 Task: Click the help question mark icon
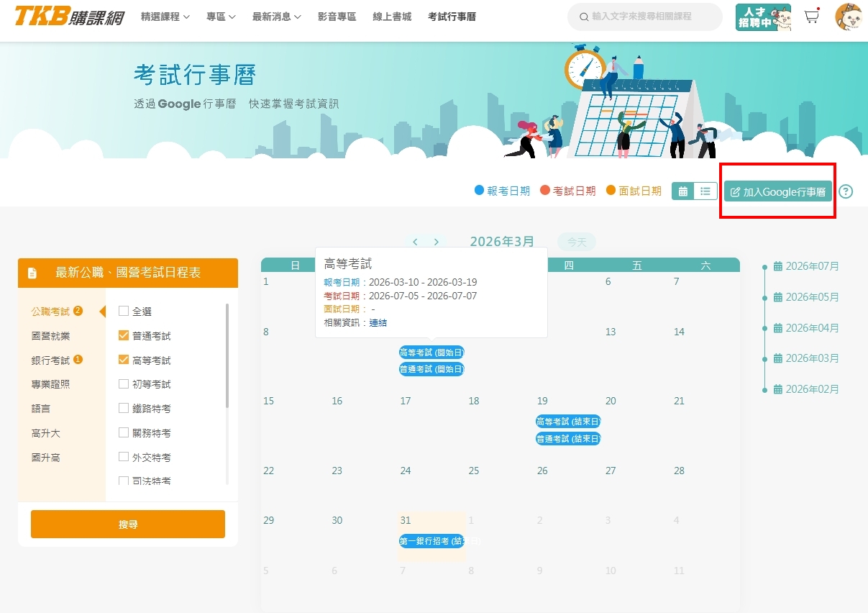pos(846,191)
